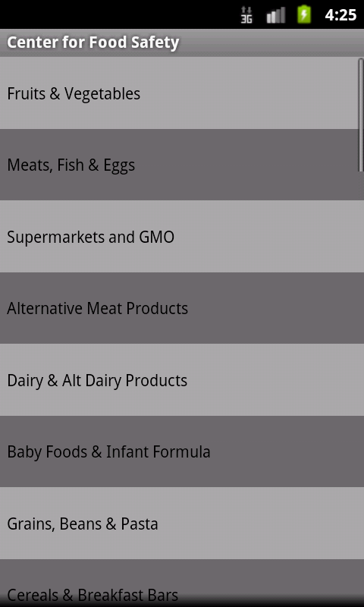The width and height of the screenshot is (364, 607).
Task: Select Baby Foods & Infant Formula
Action: (182, 451)
